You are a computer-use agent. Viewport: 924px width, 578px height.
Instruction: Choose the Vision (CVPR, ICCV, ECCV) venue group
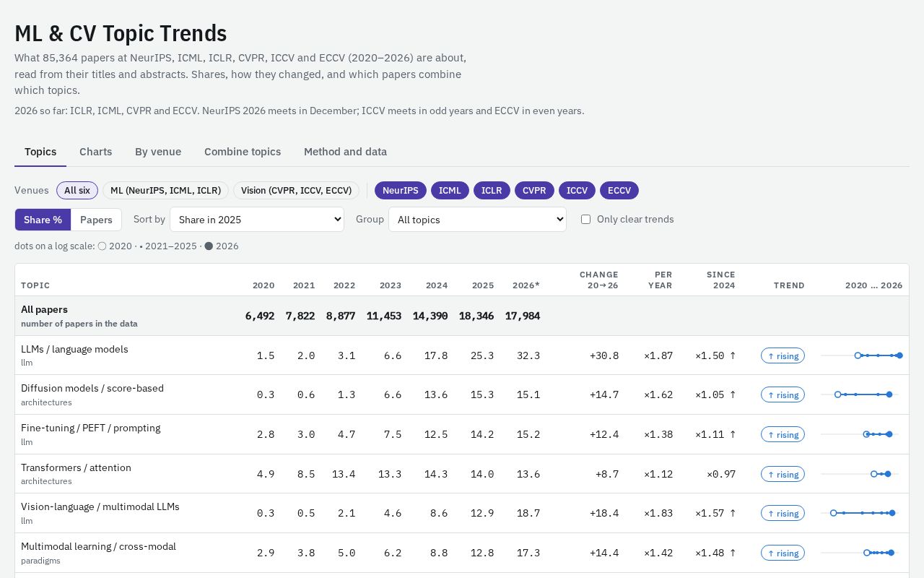click(296, 191)
